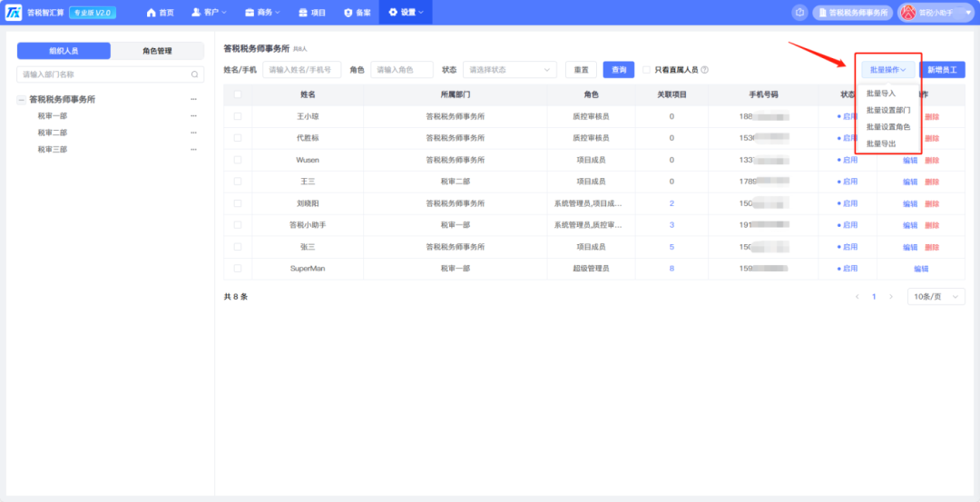Open 备案 in navigation bar
Screen dimensions: 980x502
358,13
